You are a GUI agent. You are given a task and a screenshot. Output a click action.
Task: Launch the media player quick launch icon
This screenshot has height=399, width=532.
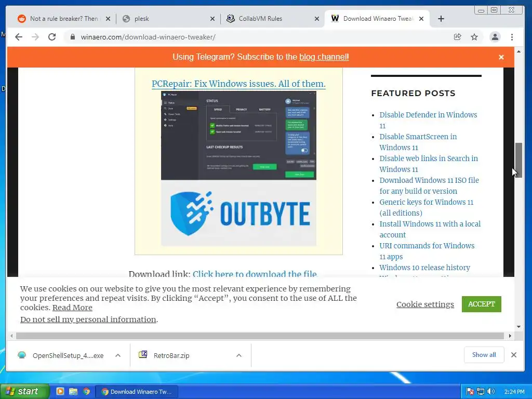(60, 392)
